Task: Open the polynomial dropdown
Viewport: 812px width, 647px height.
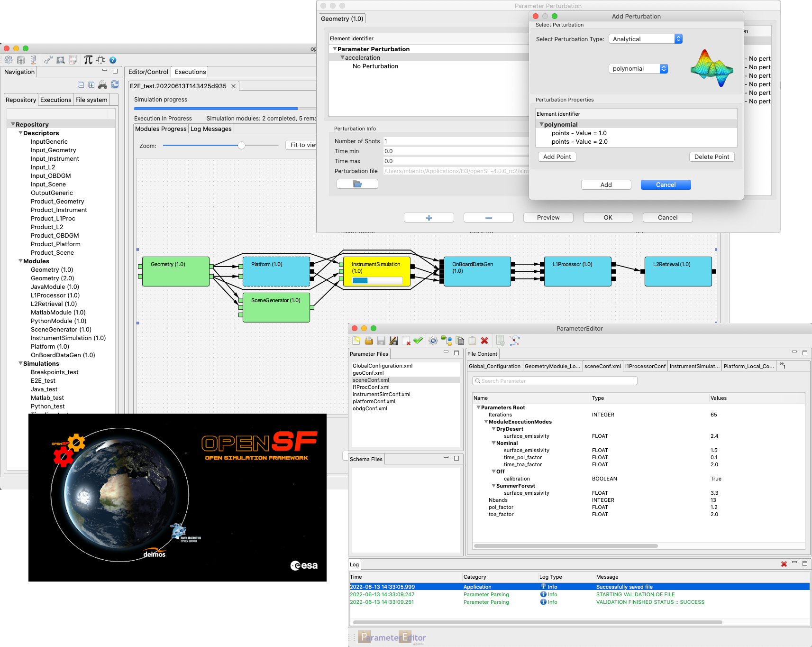Action: (638, 69)
